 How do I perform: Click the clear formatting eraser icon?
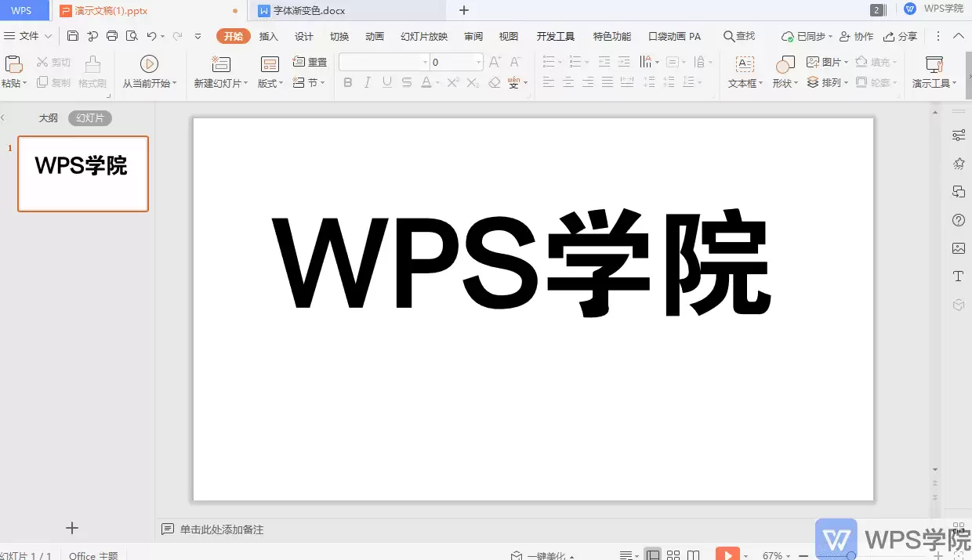coord(494,82)
